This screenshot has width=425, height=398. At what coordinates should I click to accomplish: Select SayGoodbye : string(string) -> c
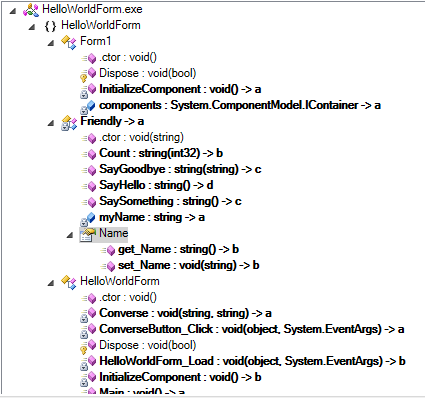(x=180, y=169)
